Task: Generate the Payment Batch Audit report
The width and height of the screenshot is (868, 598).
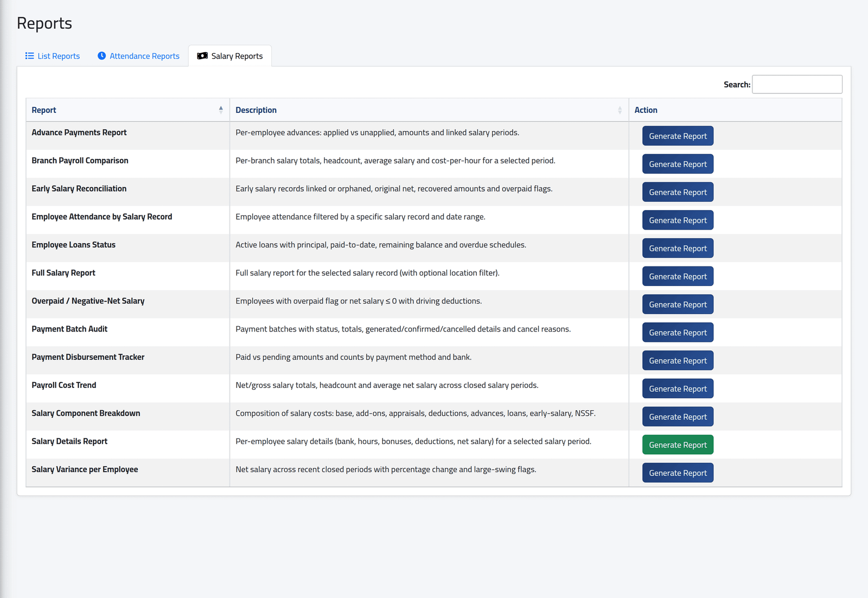Action: pyautogui.click(x=678, y=333)
